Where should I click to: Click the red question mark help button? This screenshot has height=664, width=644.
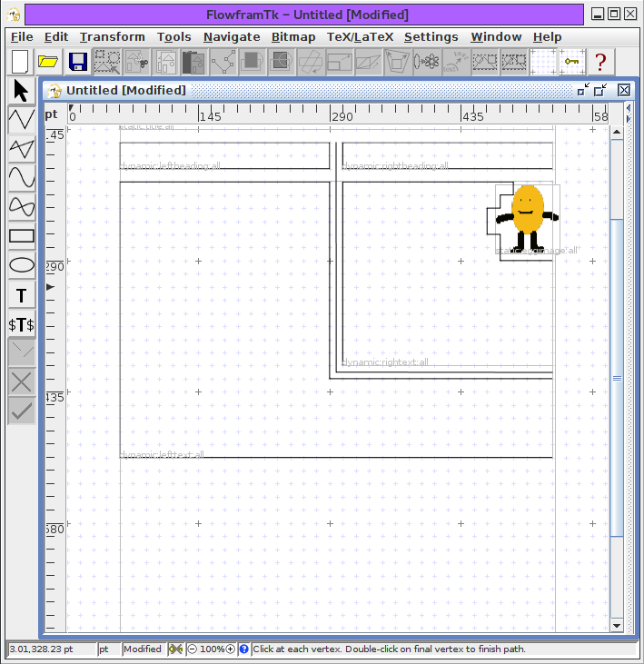pos(599,62)
